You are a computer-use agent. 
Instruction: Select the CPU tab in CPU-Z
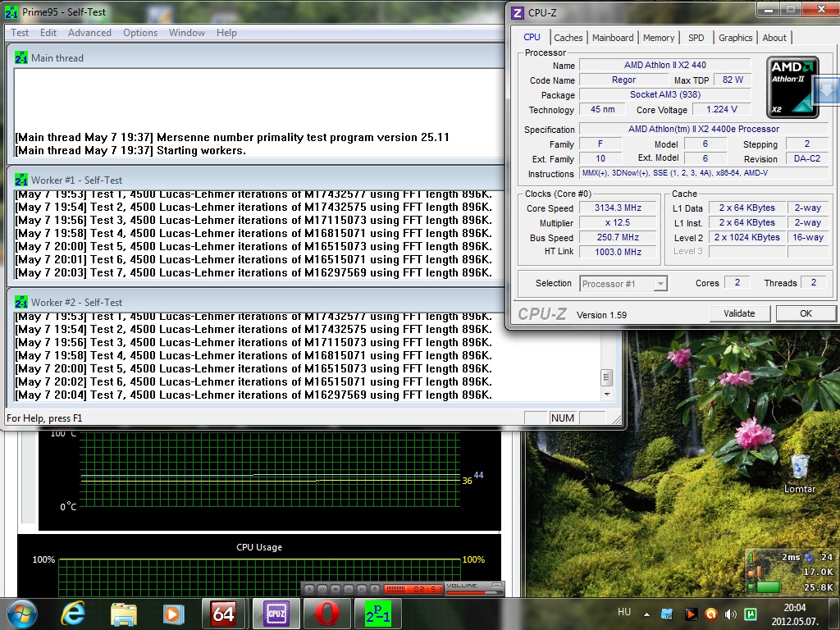click(532, 37)
